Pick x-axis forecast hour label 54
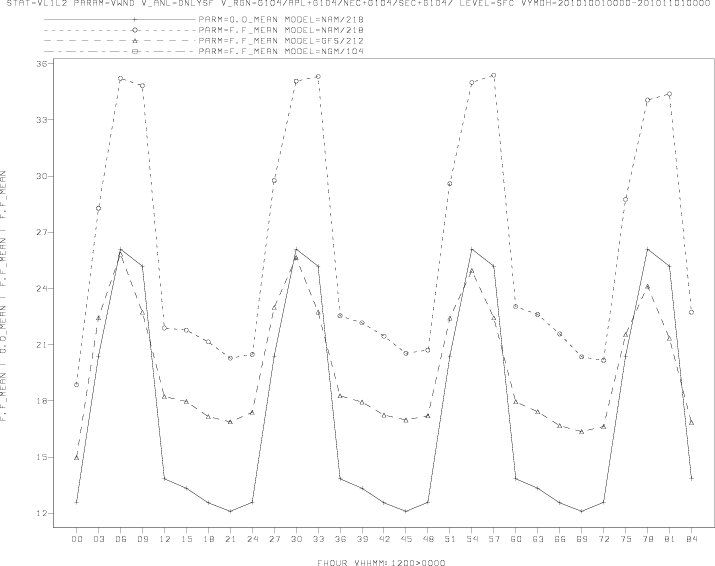Image resolution: width=715 pixels, height=566 pixels. [x=472, y=539]
